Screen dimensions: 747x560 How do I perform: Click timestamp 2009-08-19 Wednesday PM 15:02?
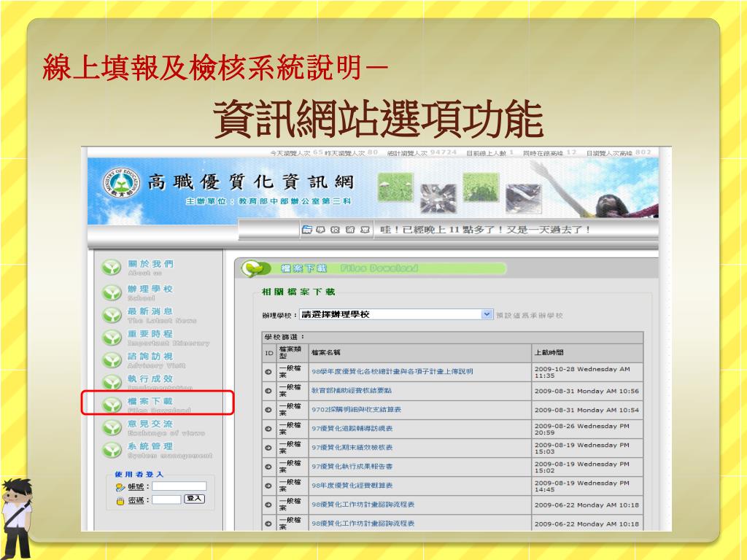click(582, 467)
